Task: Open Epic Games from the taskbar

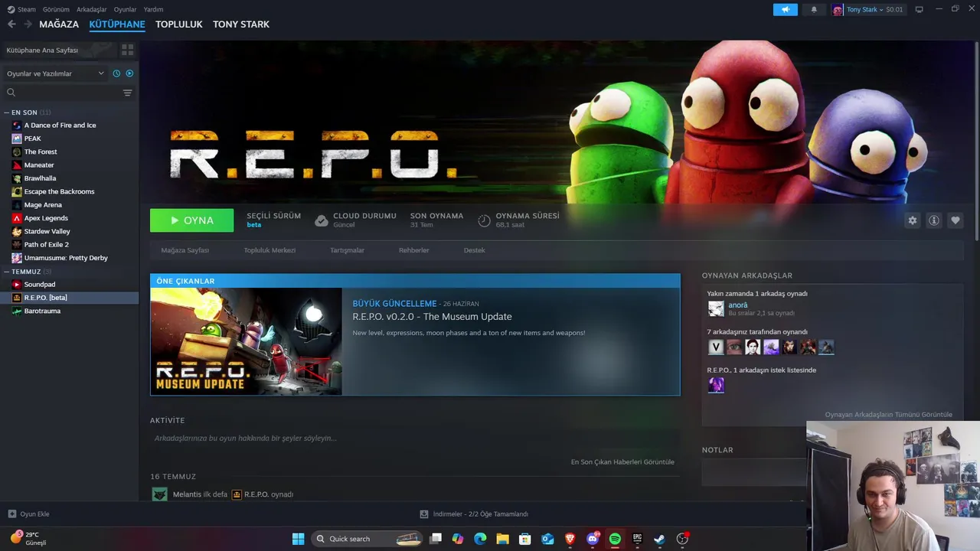Action: (637, 539)
